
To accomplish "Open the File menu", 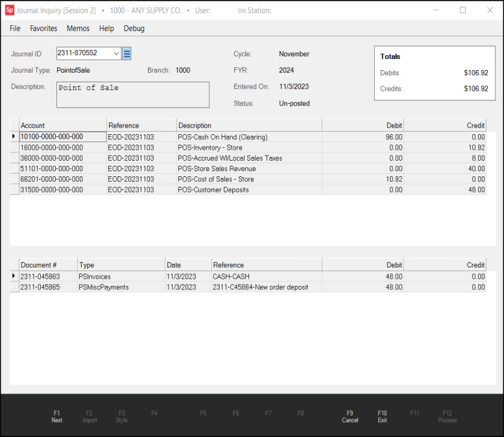I will tap(15, 29).
